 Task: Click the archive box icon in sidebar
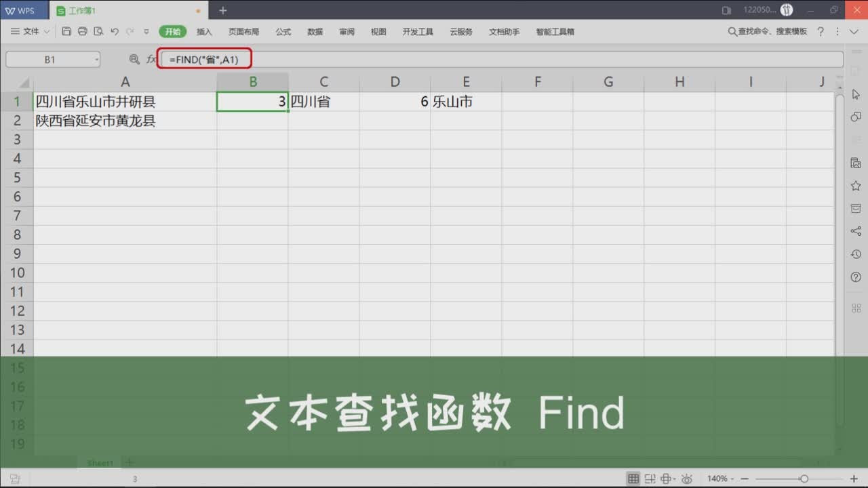click(x=856, y=208)
